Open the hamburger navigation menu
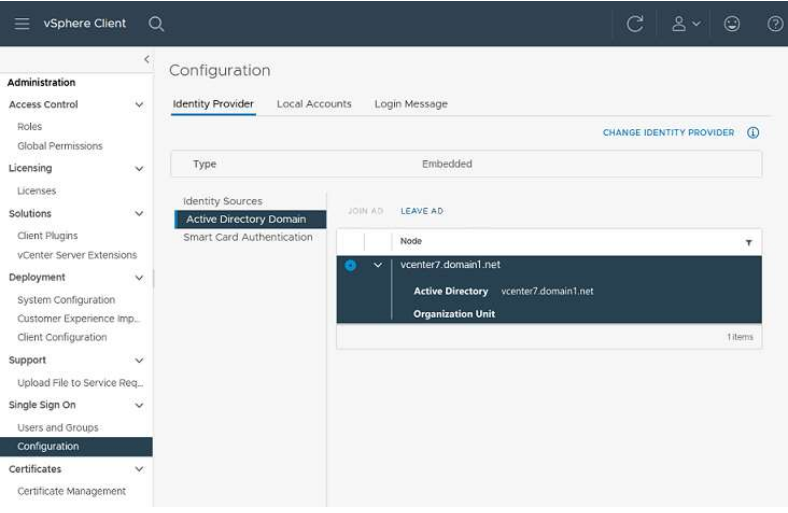Image resolution: width=788 pixels, height=513 pixels. click(22, 23)
